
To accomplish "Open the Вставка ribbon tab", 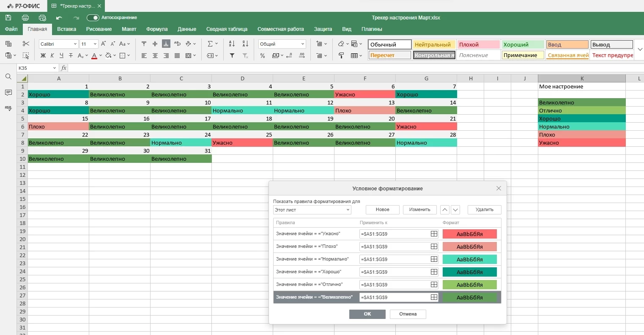I will coord(66,29).
